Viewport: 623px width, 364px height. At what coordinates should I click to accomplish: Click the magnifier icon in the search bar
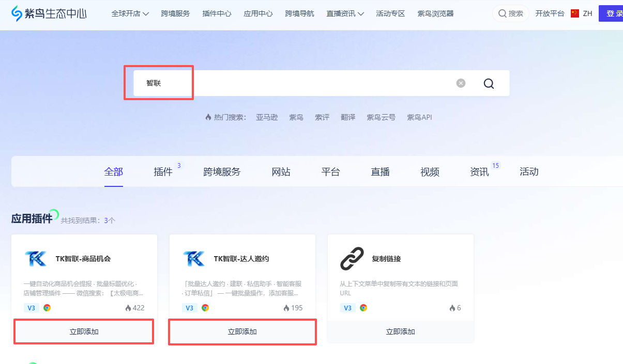click(x=488, y=83)
